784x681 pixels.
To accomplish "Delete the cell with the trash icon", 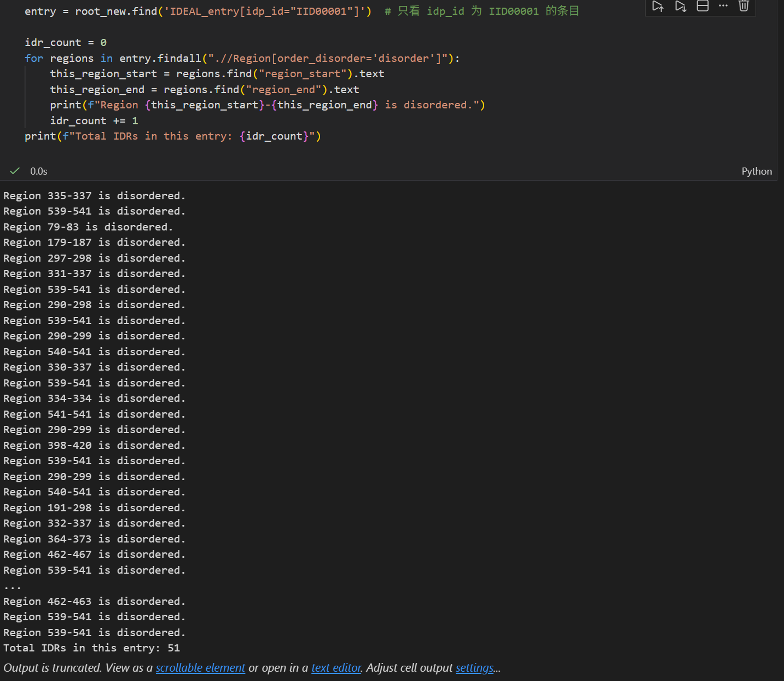I will [744, 6].
